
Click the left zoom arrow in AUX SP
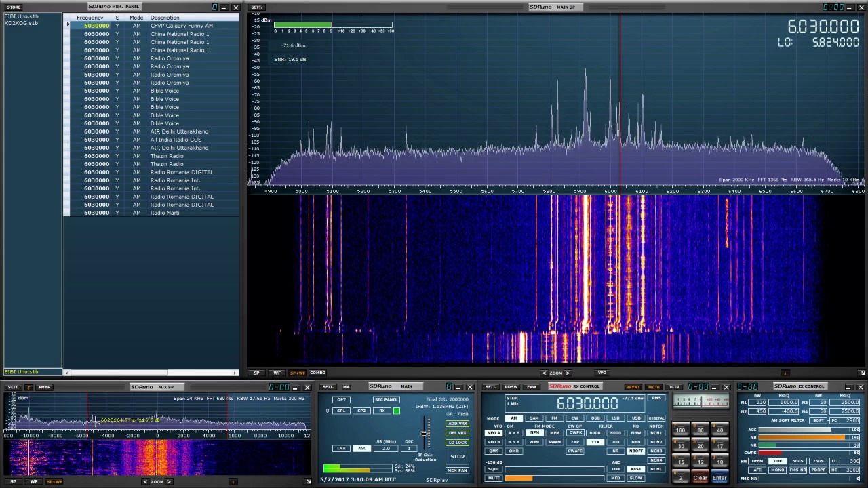[145, 481]
